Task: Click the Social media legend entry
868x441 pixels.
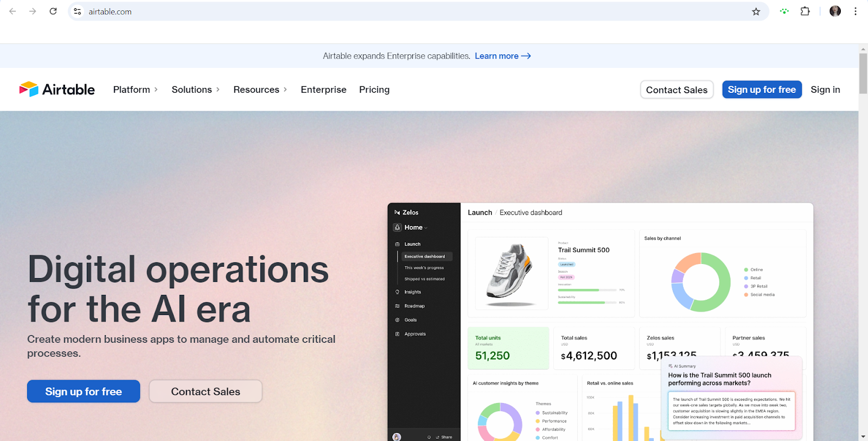Action: (759, 295)
